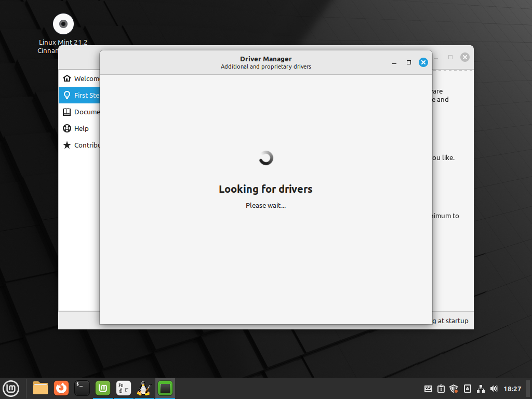Open the Files manager in the taskbar
532x399 pixels.
(40, 388)
